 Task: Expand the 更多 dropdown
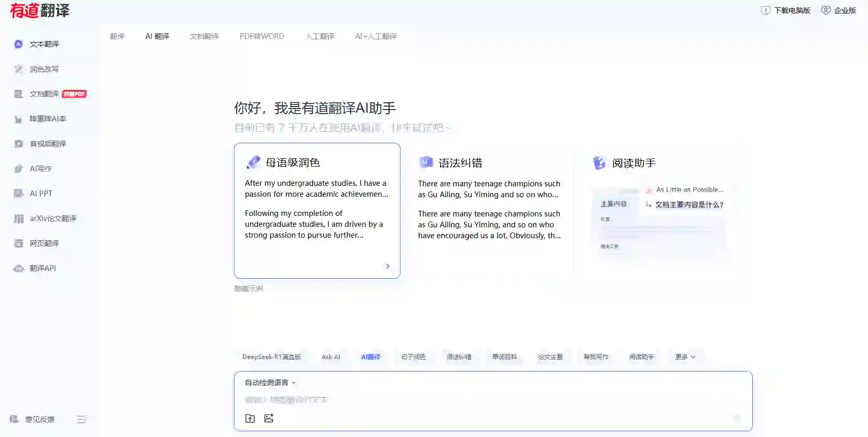point(685,357)
